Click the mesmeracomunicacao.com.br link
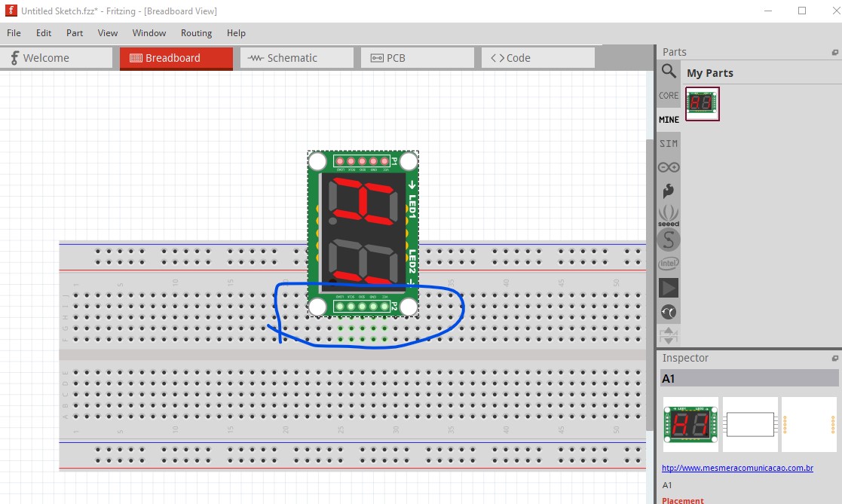Viewport: 842px width, 504px height. (x=737, y=468)
